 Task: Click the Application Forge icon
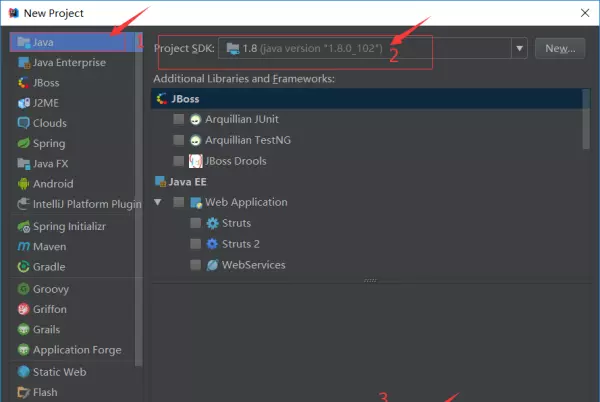pyautogui.click(x=23, y=350)
